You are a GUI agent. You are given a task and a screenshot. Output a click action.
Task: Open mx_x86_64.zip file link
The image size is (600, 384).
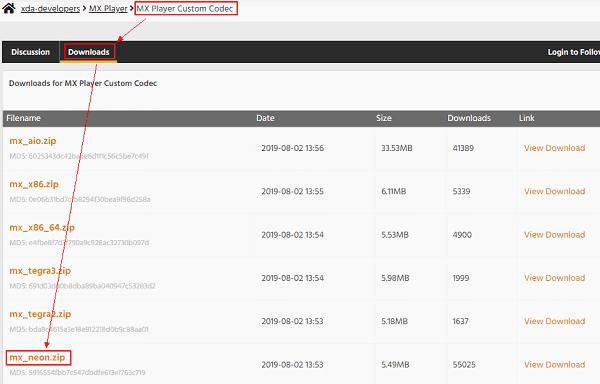[x=42, y=227]
